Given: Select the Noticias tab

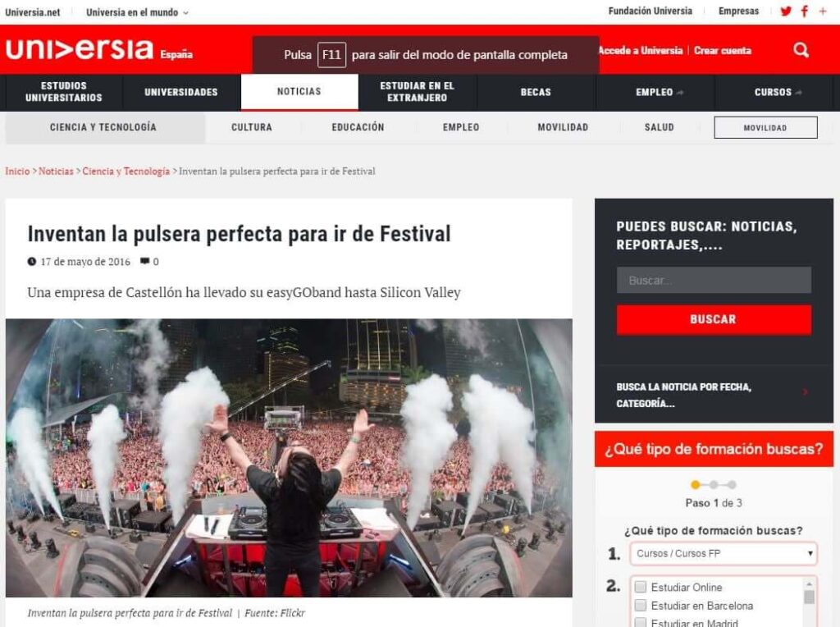Looking at the screenshot, I should click(x=299, y=92).
